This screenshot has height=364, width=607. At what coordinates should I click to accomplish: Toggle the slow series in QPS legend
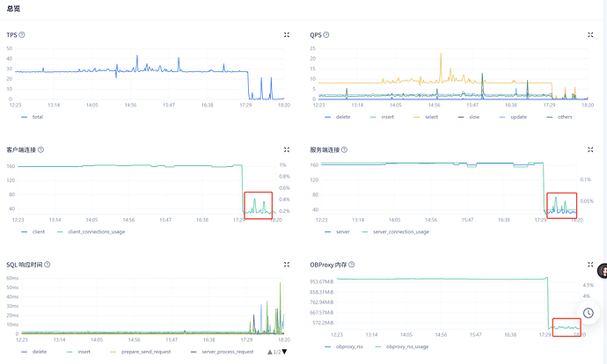[469, 117]
